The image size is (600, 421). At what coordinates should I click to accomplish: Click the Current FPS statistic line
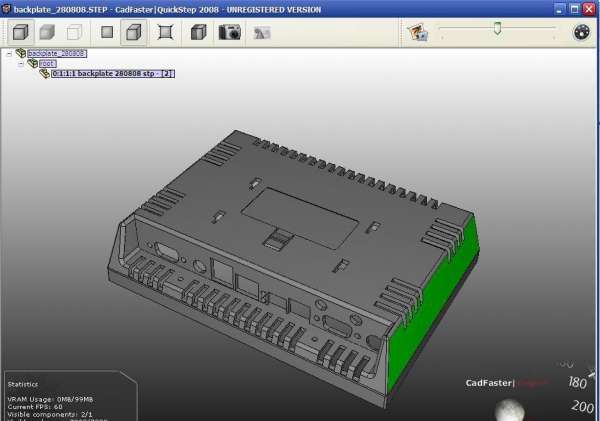coord(35,407)
